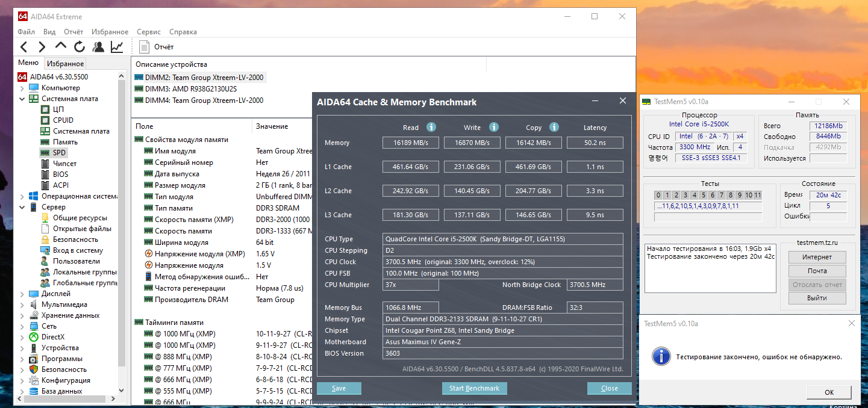Sort by the Поле column header
This screenshot has width=868, height=408.
coord(192,126)
